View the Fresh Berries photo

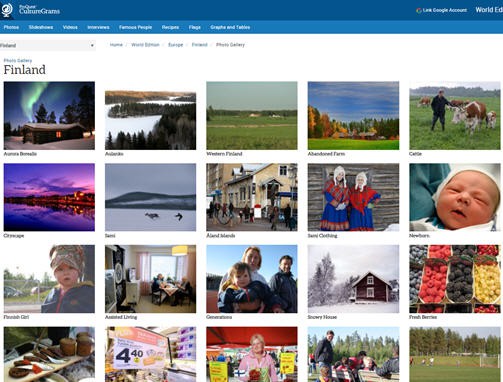pos(455,279)
